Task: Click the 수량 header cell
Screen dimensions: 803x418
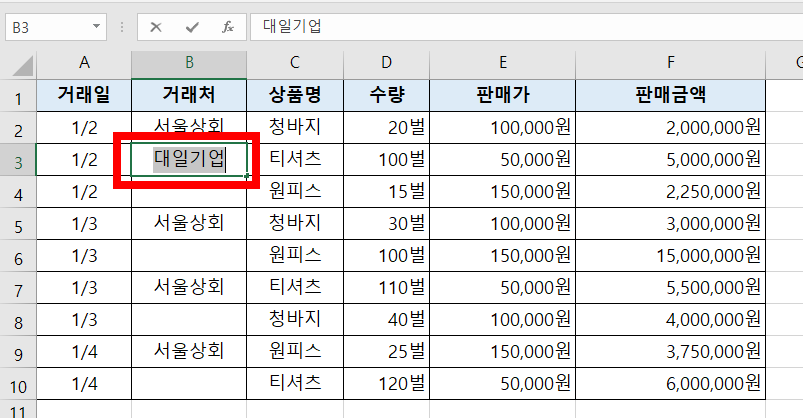Action: pyautogui.click(x=387, y=95)
